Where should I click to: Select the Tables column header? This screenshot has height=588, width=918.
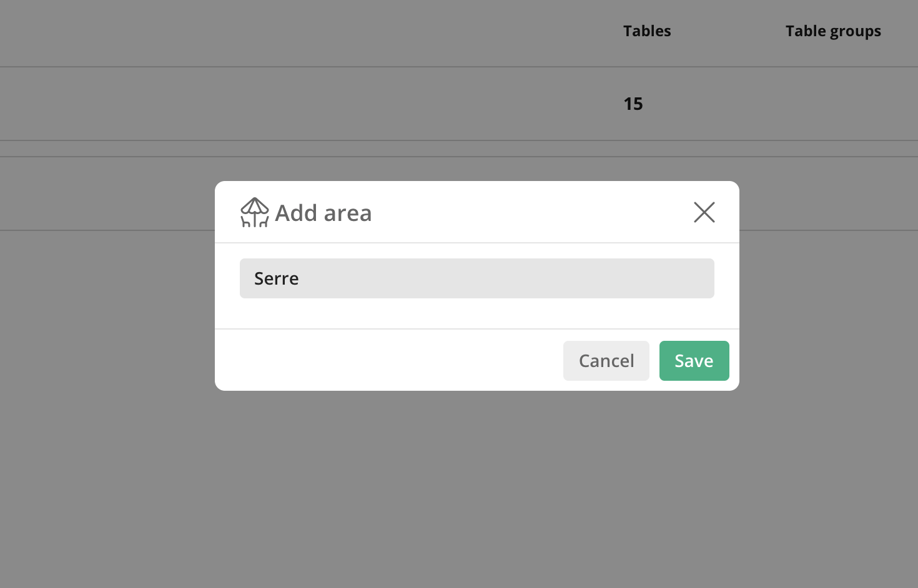point(647,31)
